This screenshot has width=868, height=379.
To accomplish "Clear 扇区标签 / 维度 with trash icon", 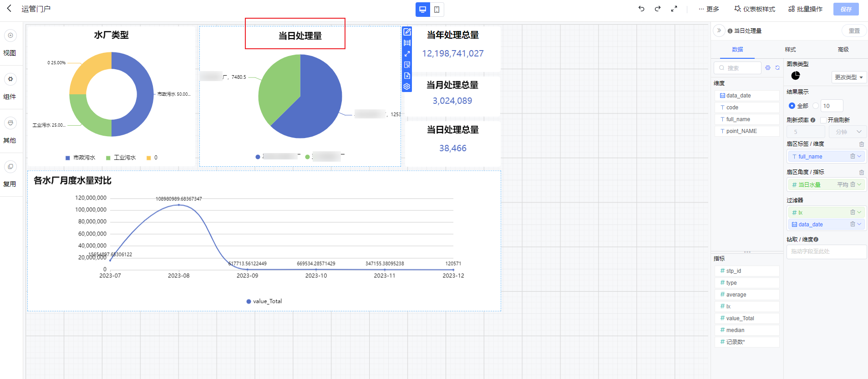I will pos(862,144).
